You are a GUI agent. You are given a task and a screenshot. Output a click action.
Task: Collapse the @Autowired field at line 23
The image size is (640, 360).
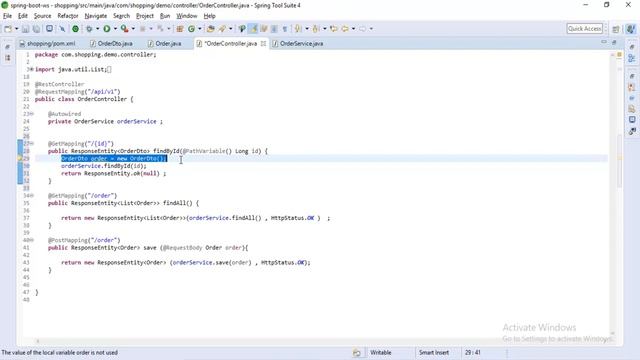point(32,114)
